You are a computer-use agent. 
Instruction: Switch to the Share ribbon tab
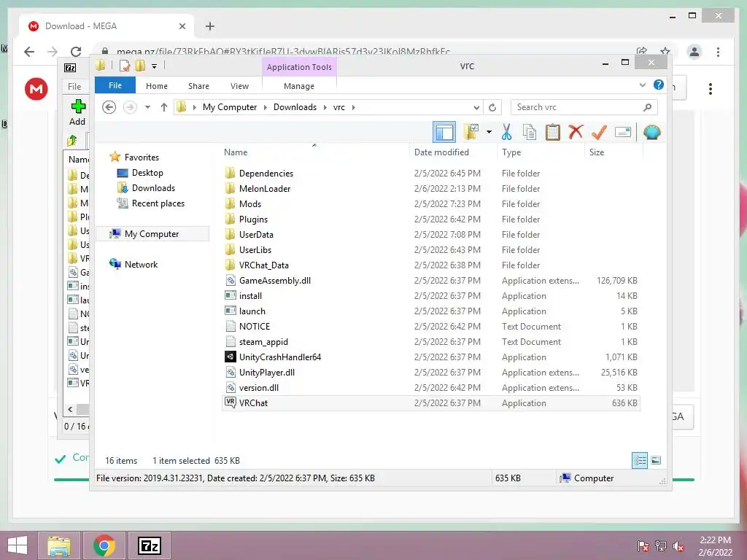point(198,86)
